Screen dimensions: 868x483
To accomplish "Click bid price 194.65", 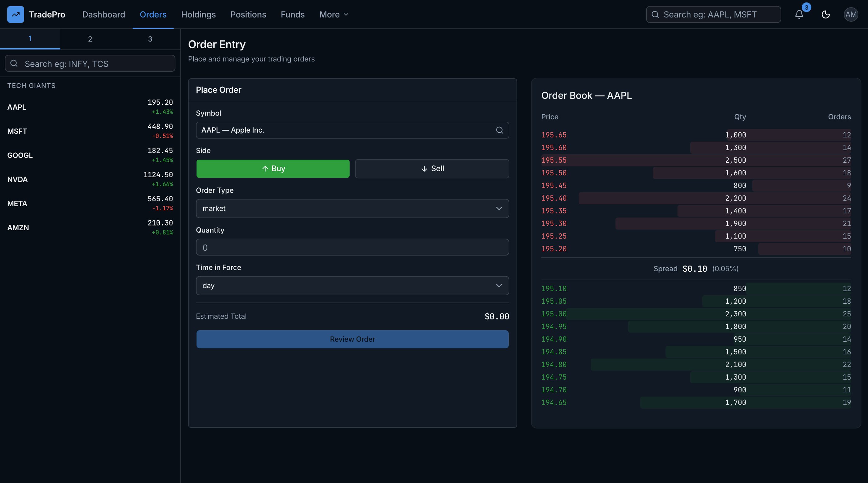I will coord(554,402).
